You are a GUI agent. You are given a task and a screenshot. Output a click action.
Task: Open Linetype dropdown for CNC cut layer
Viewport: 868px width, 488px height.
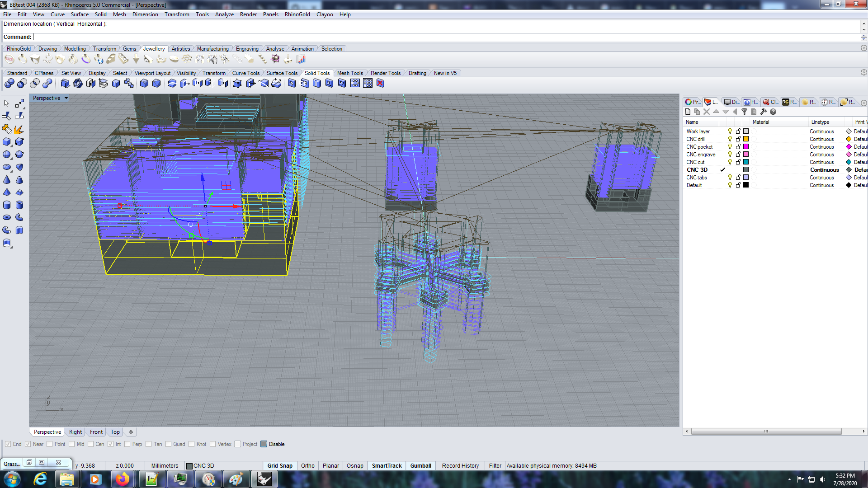click(x=822, y=162)
